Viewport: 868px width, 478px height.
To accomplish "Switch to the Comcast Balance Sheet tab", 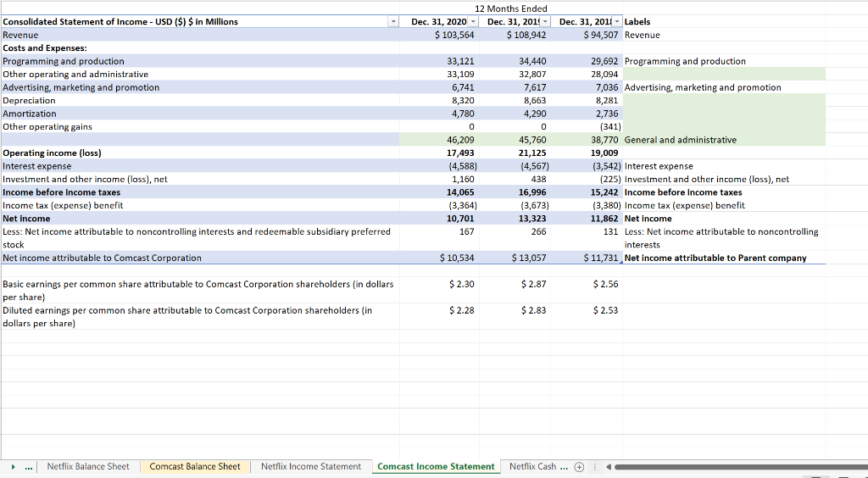I will click(x=195, y=466).
